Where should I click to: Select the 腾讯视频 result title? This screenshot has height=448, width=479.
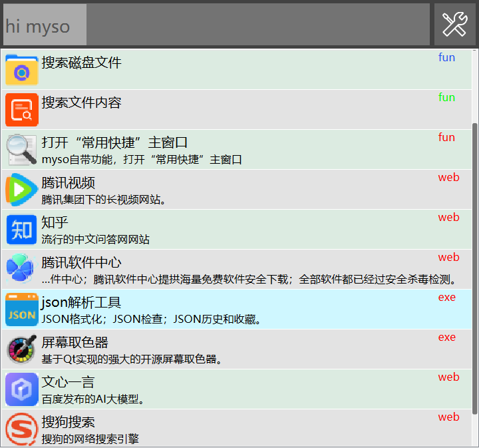click(x=68, y=183)
